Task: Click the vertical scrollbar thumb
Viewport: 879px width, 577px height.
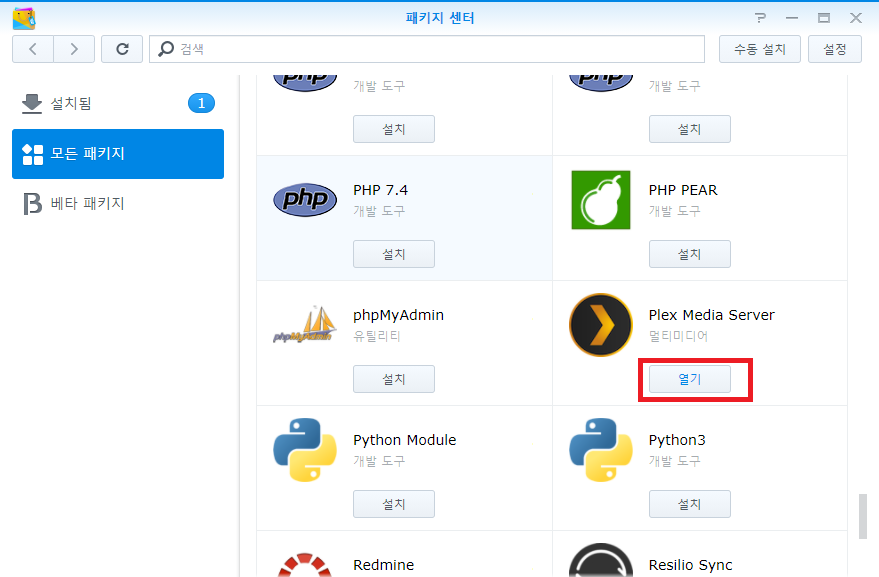Action: click(x=863, y=516)
